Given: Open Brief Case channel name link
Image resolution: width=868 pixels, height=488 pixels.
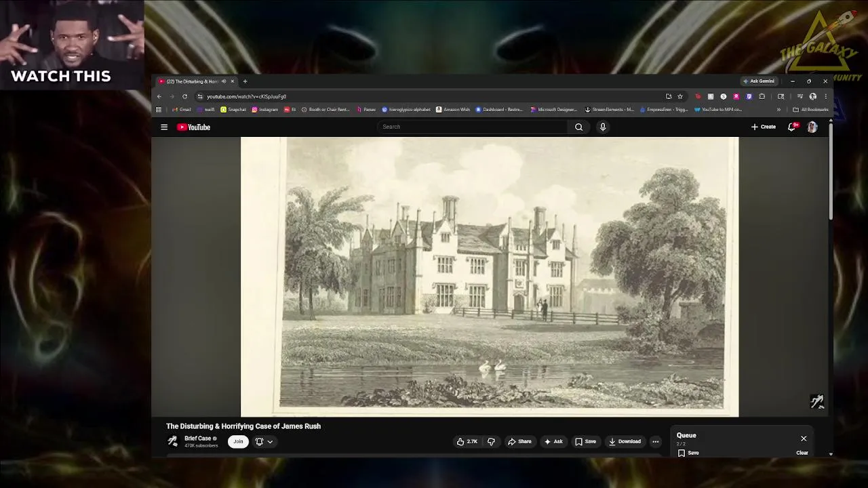Looking at the screenshot, I should (x=197, y=438).
